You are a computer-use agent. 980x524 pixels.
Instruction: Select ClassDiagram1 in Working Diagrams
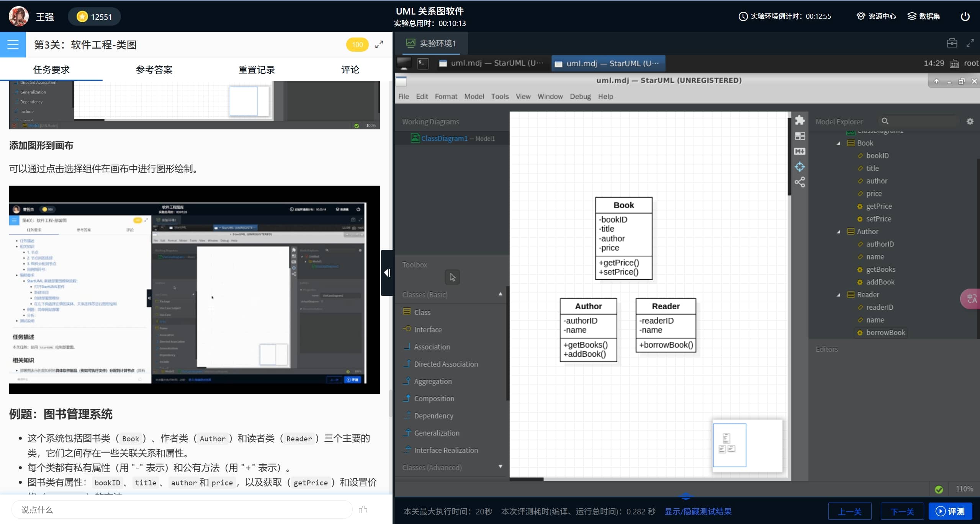[453, 138]
